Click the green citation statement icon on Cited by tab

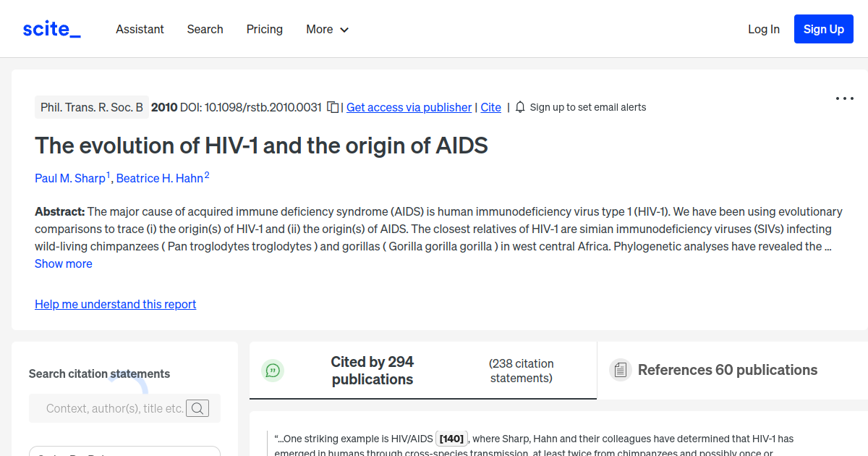pyautogui.click(x=273, y=370)
